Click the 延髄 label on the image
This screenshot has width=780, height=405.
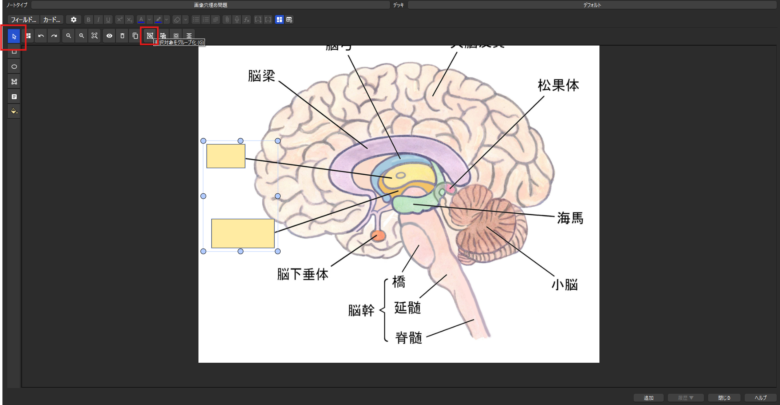[x=407, y=307]
